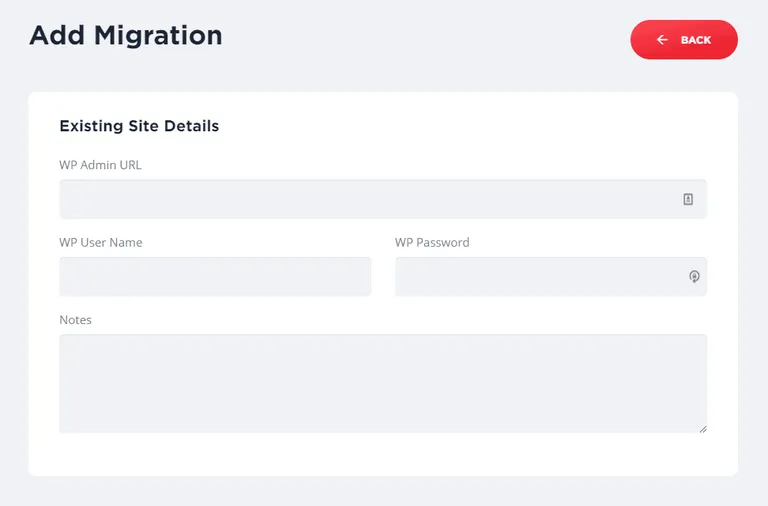Click the 'Notes' label
Viewport: 768px width, 506px height.
coord(75,320)
